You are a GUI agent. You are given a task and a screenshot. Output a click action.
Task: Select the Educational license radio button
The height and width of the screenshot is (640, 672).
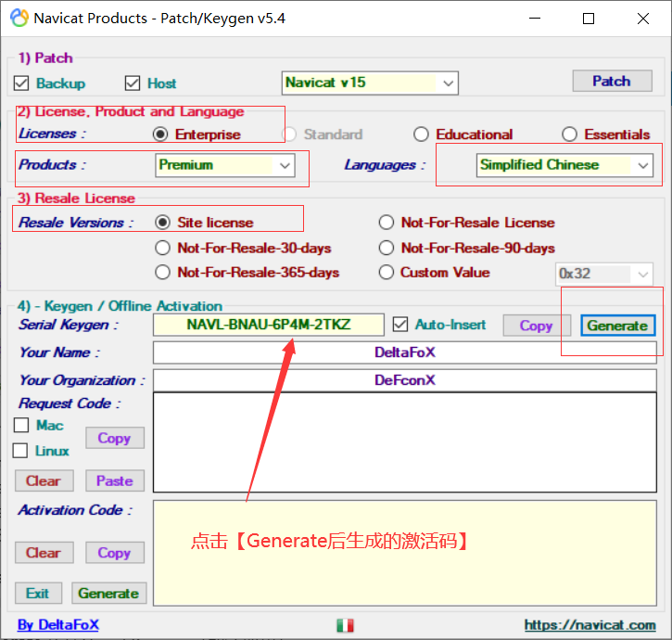(421, 134)
